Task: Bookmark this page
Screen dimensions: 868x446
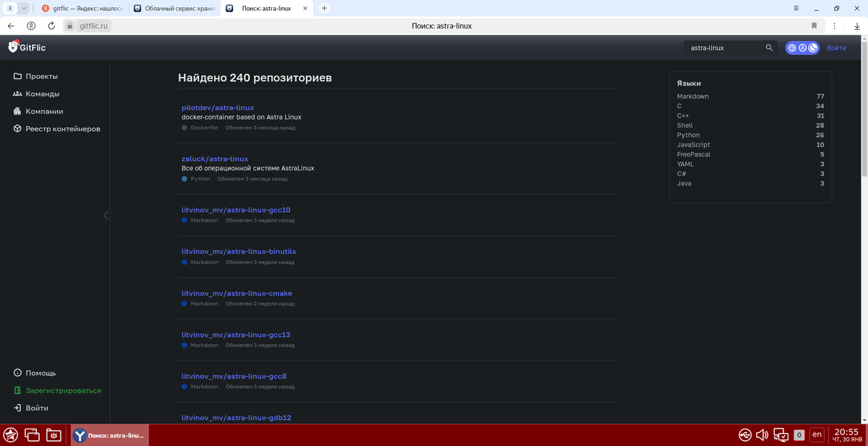Action: click(814, 25)
